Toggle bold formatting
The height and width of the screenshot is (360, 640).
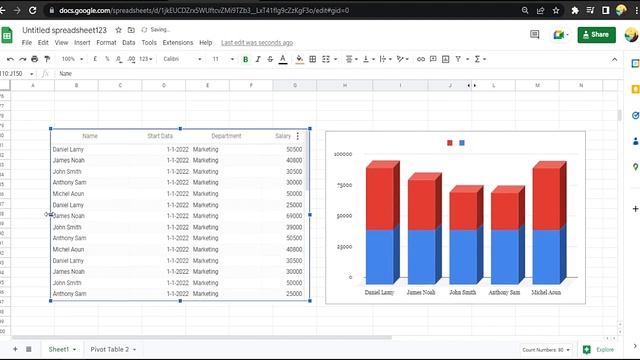(x=245, y=59)
